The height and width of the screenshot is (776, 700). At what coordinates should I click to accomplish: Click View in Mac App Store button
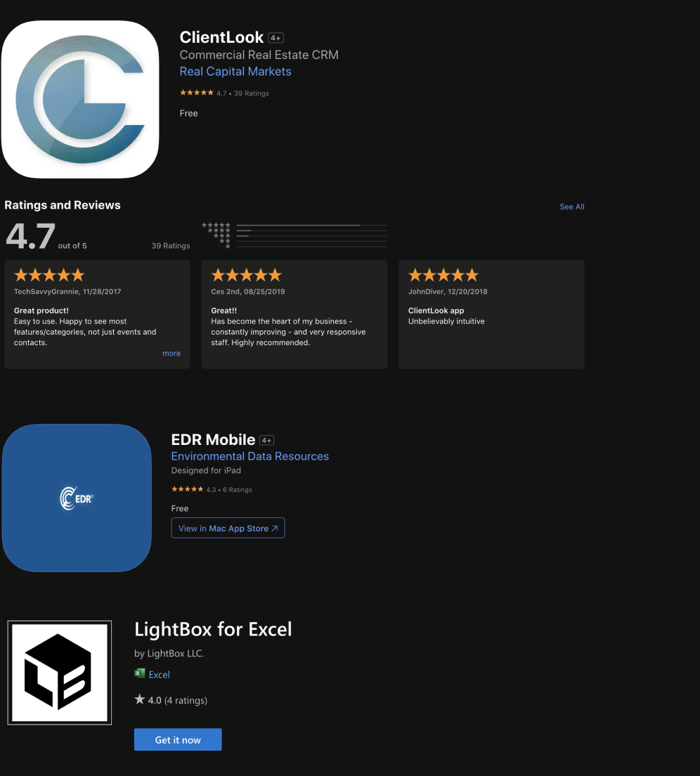click(228, 528)
